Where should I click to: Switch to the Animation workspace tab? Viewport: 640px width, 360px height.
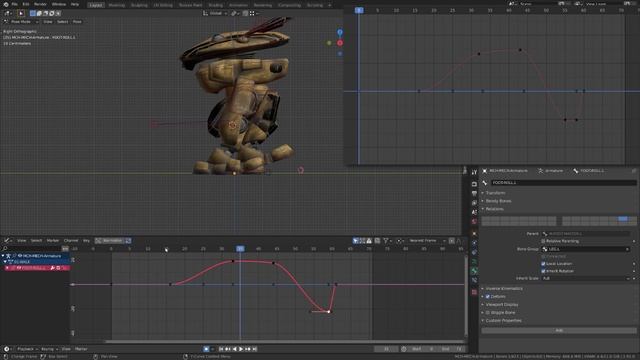238,5
